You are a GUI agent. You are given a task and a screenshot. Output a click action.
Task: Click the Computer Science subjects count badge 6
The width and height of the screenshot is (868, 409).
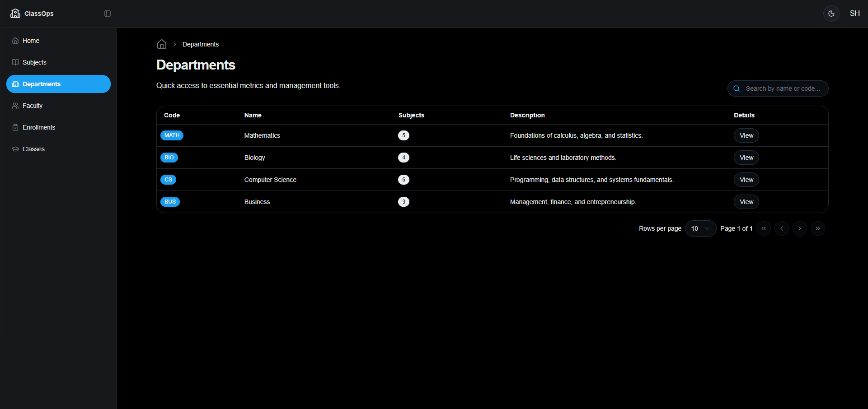(x=404, y=180)
